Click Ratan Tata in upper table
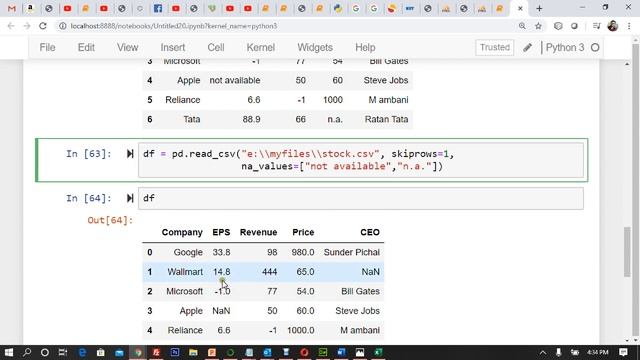This screenshot has height=360, width=640. coord(386,119)
